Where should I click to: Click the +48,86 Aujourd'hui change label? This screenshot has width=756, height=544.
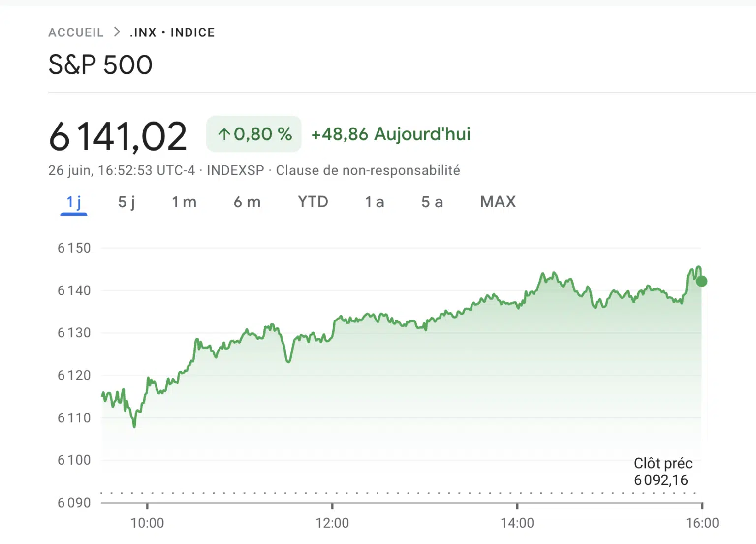tap(391, 134)
